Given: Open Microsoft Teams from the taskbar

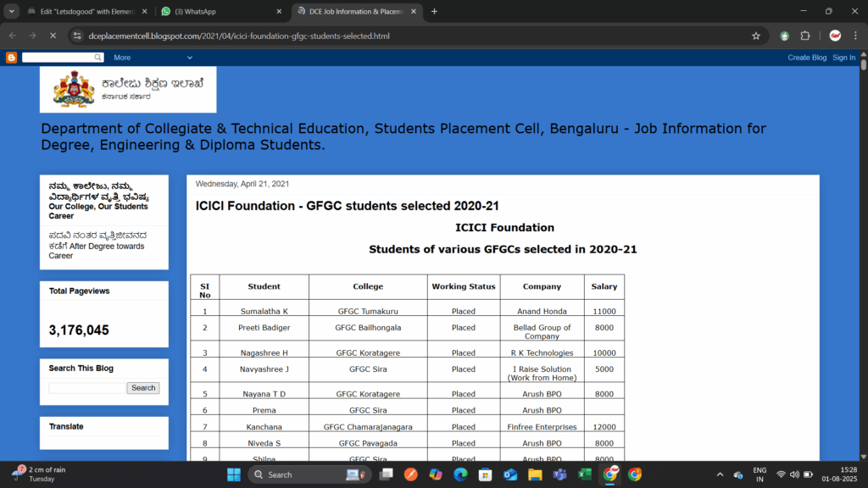Looking at the screenshot, I should click(x=559, y=474).
